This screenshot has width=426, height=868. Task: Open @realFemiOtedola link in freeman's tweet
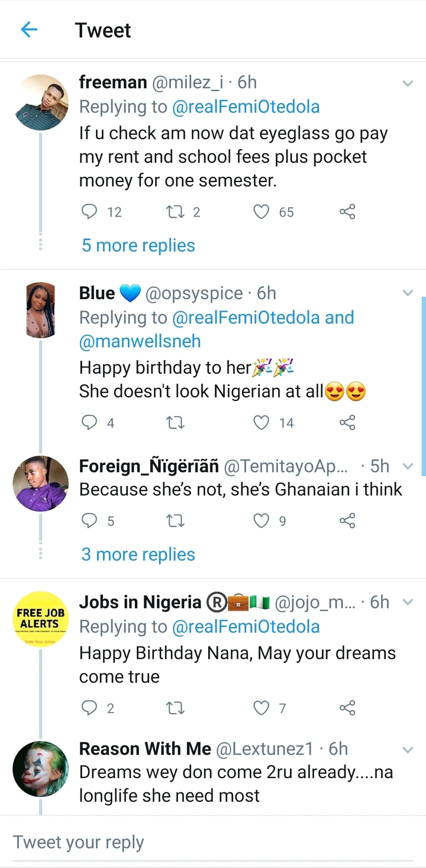(x=246, y=107)
